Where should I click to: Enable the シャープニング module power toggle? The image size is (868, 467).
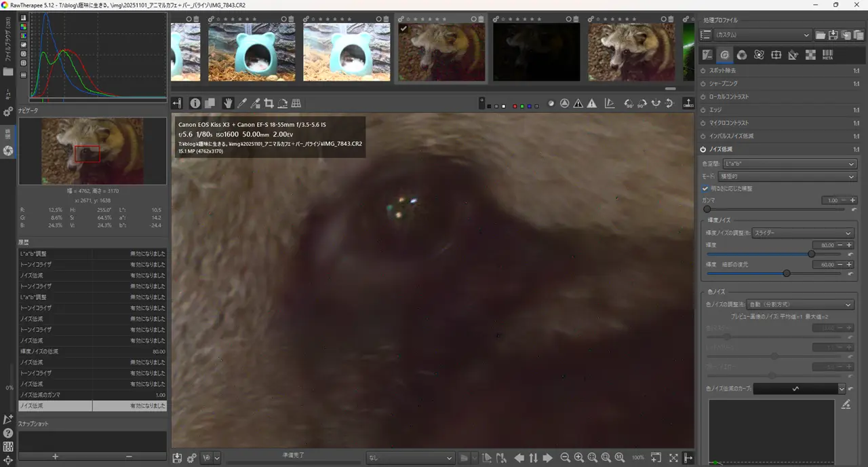pos(703,83)
